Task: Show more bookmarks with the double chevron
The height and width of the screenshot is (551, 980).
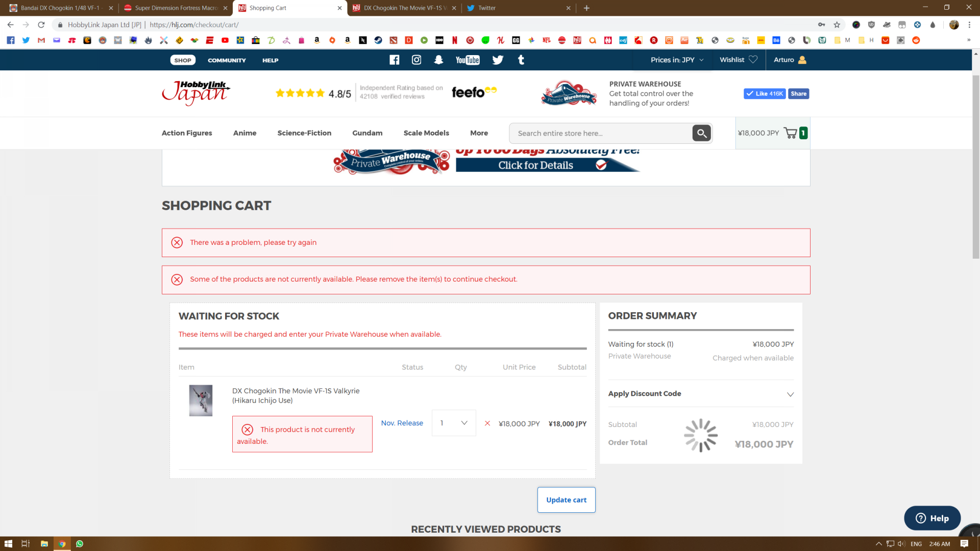Action: (968, 40)
